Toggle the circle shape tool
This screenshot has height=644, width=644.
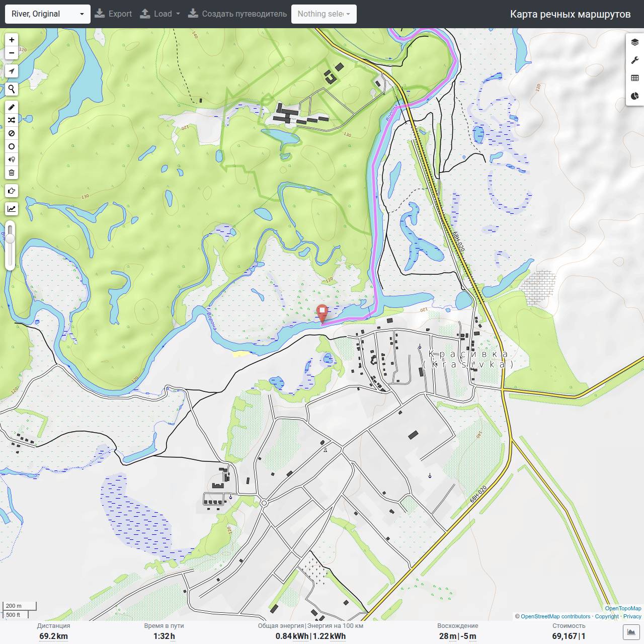pos(12,146)
